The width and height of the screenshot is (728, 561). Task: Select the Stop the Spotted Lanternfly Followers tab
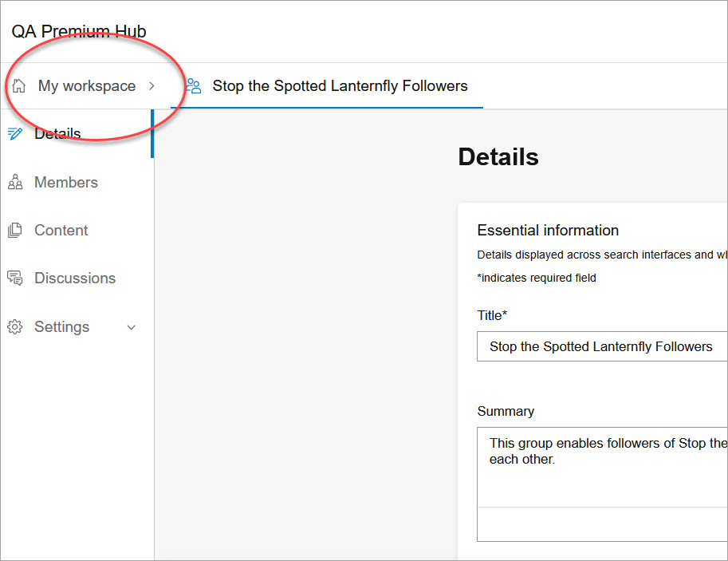(340, 86)
